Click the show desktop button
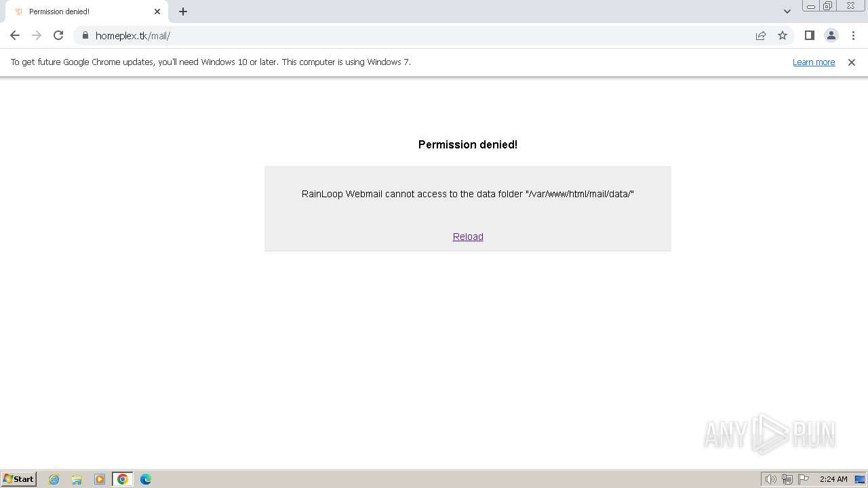Image resolution: width=868 pixels, height=488 pixels. pos(860,479)
